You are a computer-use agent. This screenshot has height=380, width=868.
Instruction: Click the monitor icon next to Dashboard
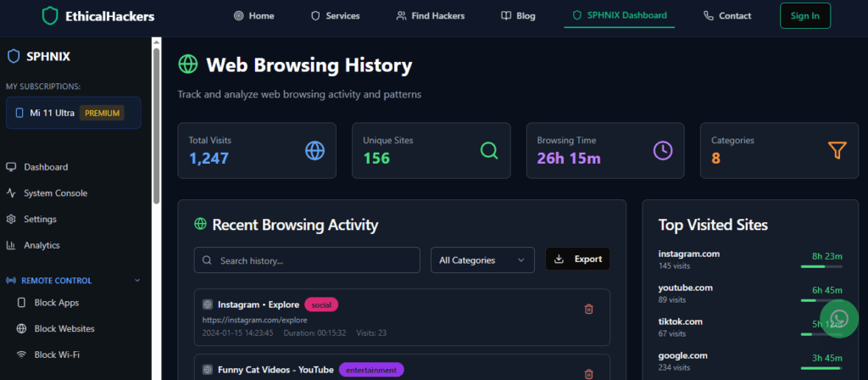coord(10,167)
